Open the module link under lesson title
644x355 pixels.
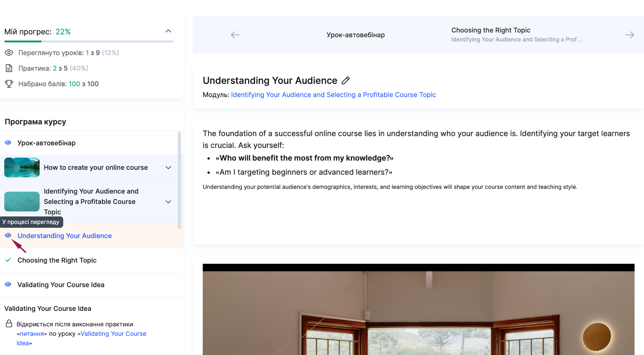click(333, 95)
